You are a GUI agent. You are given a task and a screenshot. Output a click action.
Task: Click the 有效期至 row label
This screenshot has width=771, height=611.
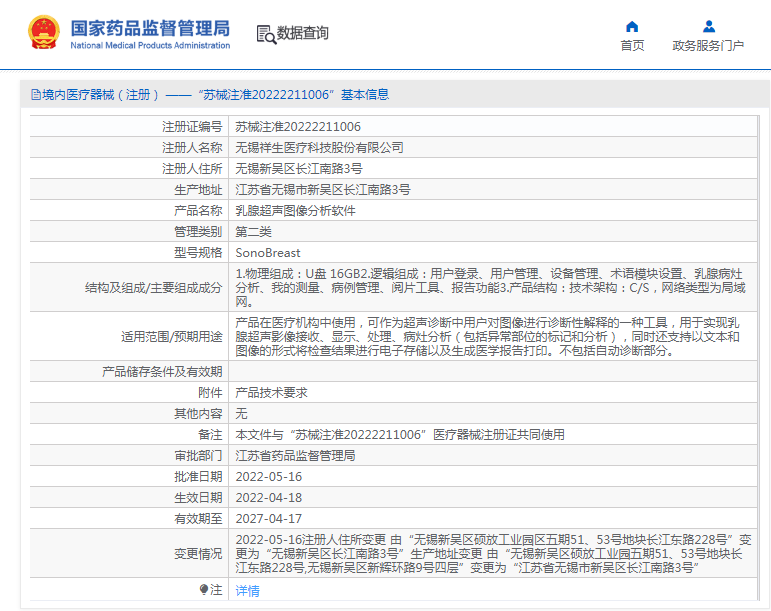point(198,519)
